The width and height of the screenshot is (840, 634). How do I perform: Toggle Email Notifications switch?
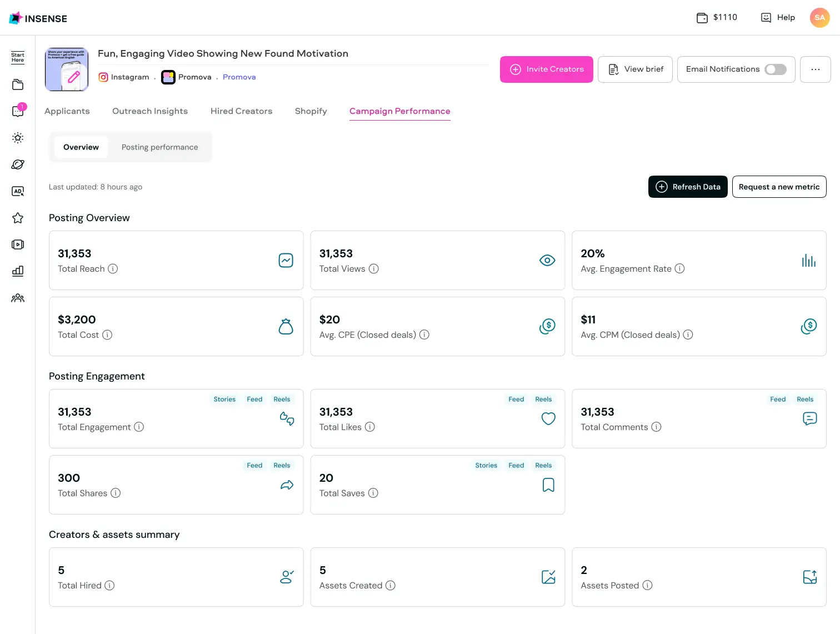coord(776,69)
